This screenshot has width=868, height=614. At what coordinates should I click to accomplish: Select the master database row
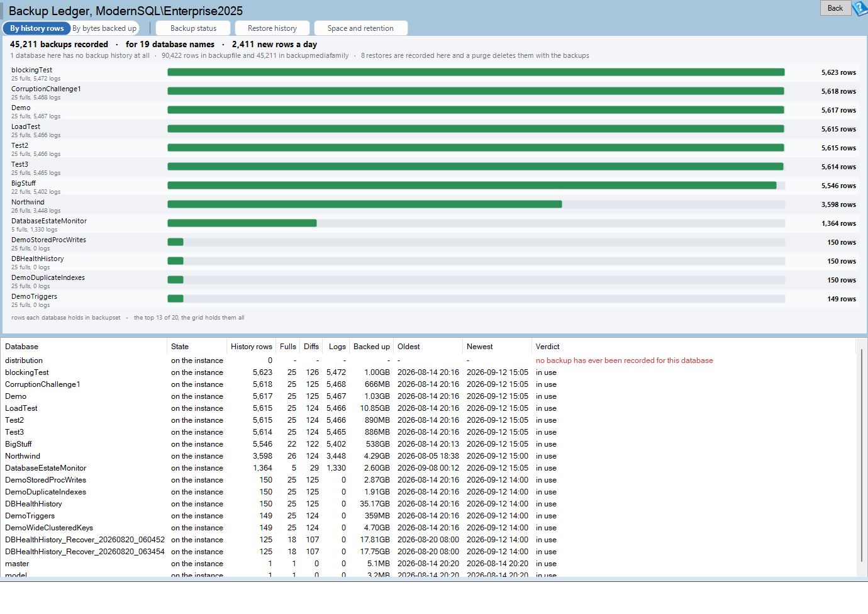click(428, 564)
